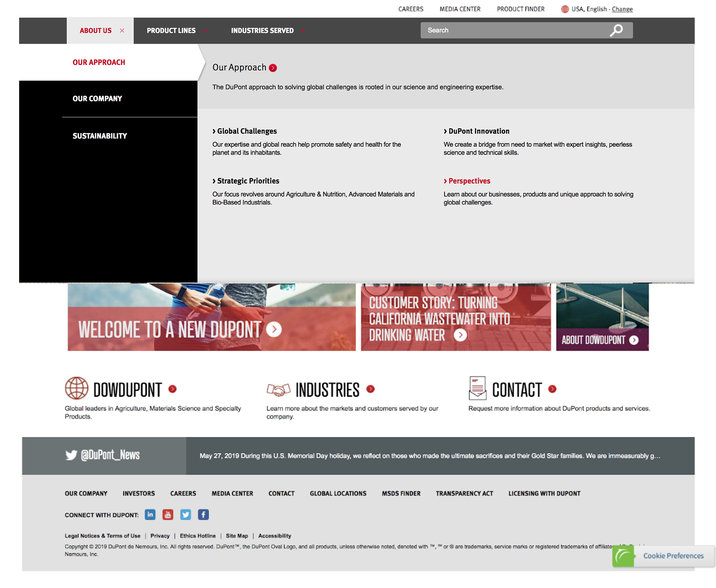Open footer Our Company link
716x588 pixels.
[x=86, y=493]
